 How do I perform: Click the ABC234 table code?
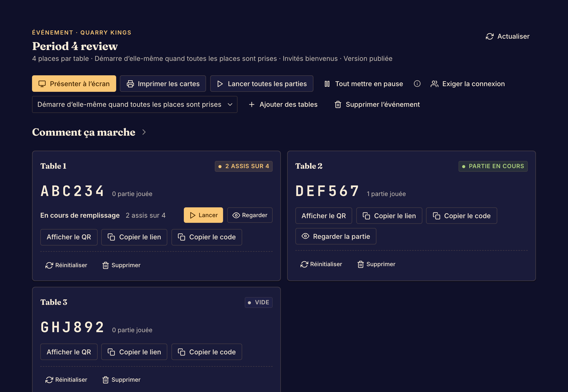(x=72, y=191)
